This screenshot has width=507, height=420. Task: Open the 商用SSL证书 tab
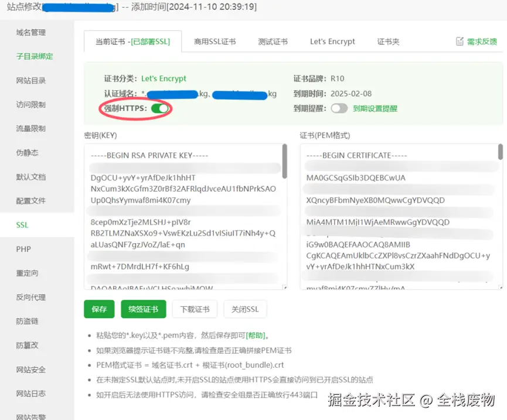pyautogui.click(x=215, y=42)
